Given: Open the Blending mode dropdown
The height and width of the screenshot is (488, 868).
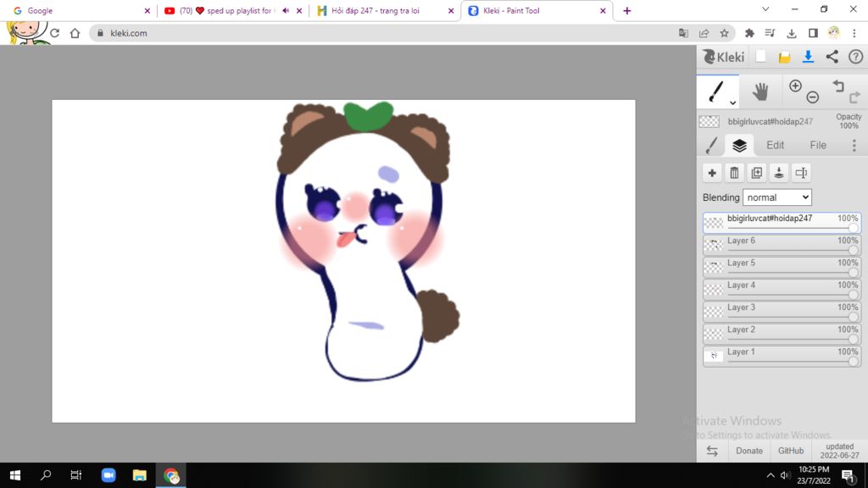Looking at the screenshot, I should click(x=777, y=197).
